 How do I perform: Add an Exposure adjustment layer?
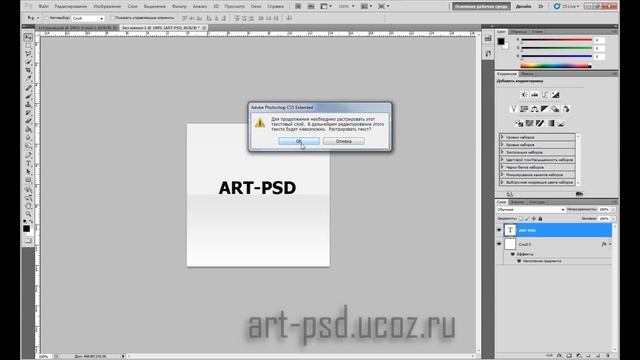[x=556, y=95]
